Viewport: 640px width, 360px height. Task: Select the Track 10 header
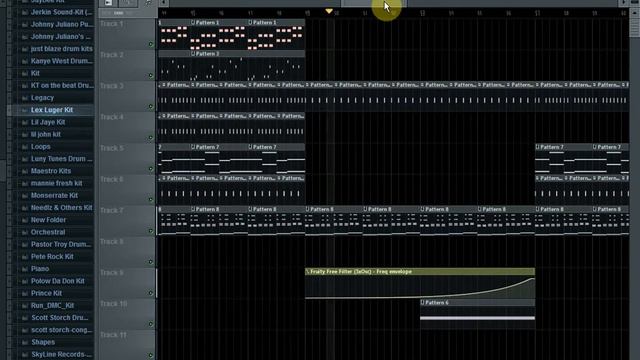[127, 314]
